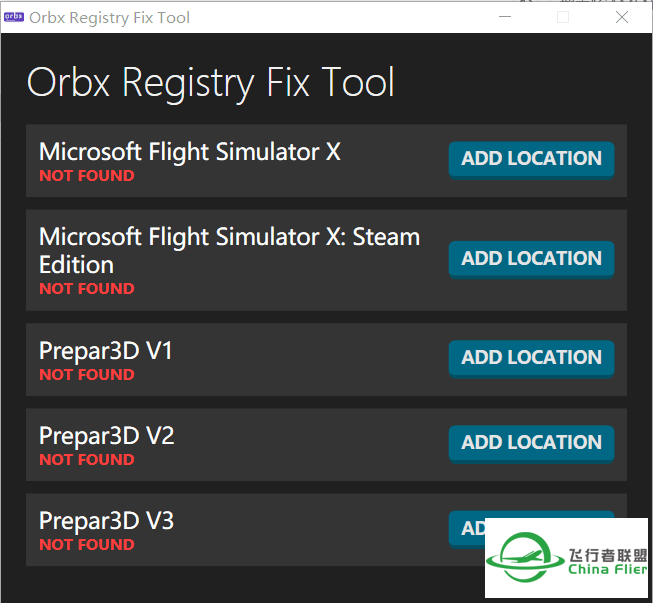Add location for Prepar3D V1
The image size is (653, 603).
(x=531, y=359)
